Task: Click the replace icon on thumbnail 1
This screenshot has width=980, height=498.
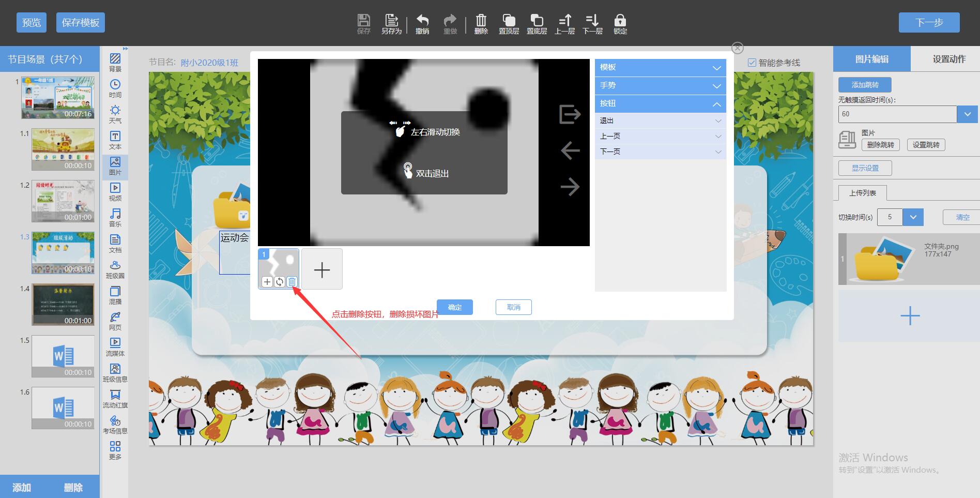Action: (280, 282)
